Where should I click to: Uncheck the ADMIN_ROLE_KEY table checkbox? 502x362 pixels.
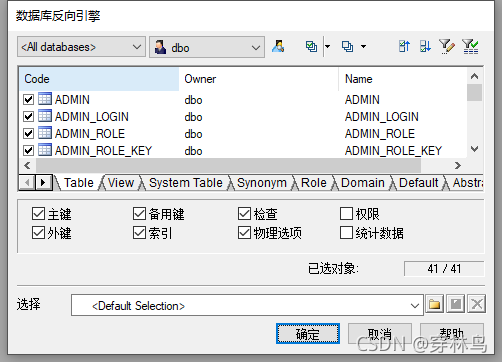pos(29,150)
